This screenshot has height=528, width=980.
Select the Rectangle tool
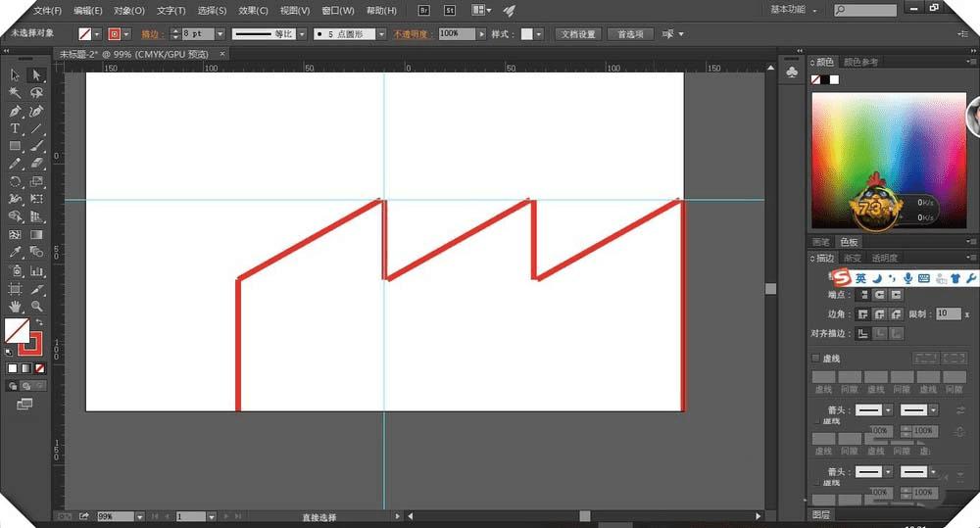pos(15,146)
